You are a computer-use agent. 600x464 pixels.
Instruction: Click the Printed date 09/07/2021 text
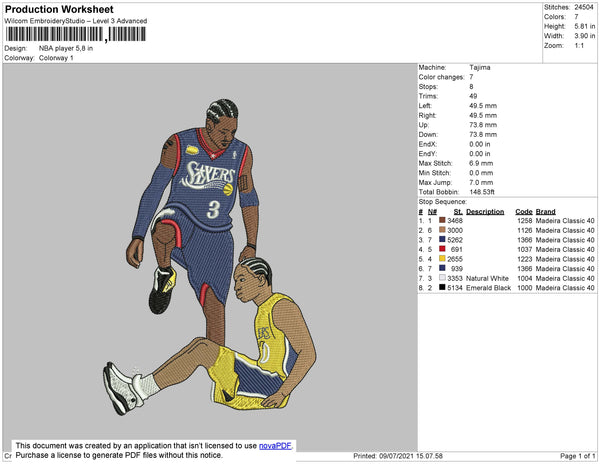coord(398,456)
